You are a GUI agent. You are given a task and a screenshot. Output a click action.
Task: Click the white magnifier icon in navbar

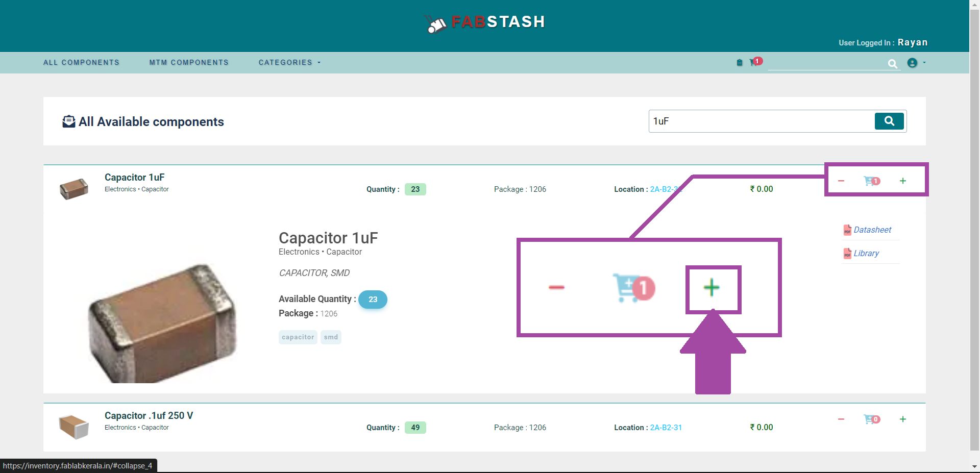892,64
